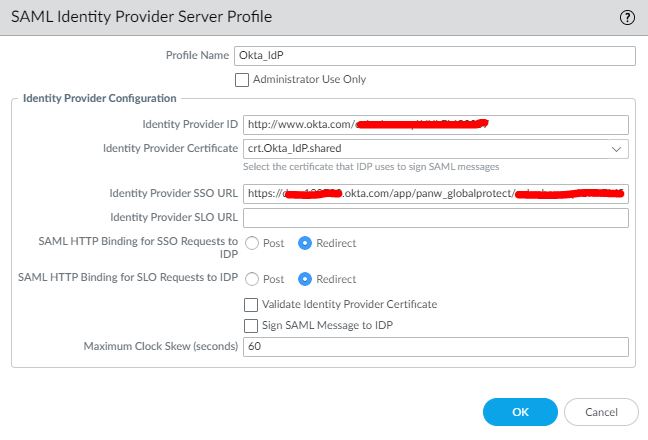Select Redirect for SSO Requests binding
Image resolution: width=648 pixels, height=440 pixels.
pos(307,243)
